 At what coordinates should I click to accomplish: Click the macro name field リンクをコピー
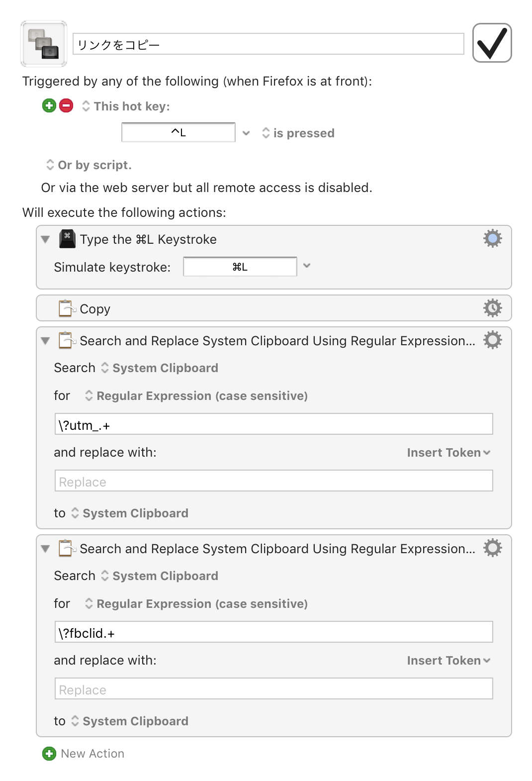[268, 44]
